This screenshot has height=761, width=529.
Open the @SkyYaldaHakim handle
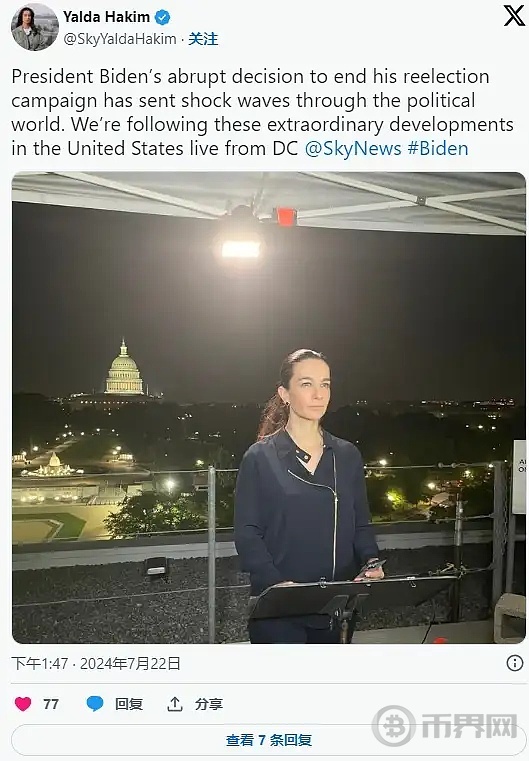click(x=120, y=39)
